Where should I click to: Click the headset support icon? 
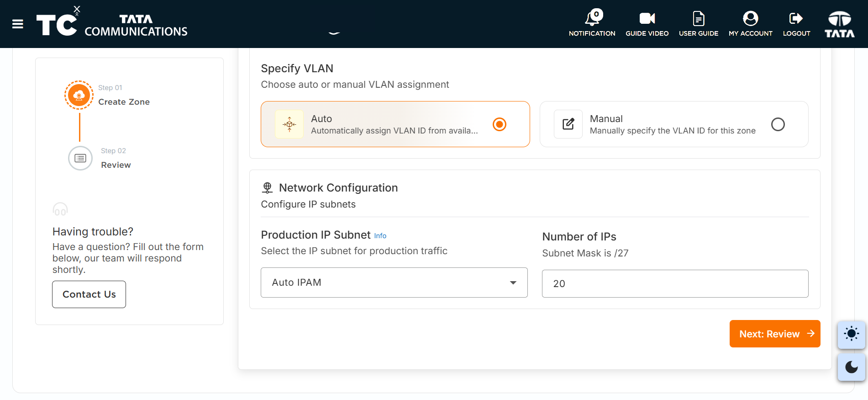(x=60, y=209)
